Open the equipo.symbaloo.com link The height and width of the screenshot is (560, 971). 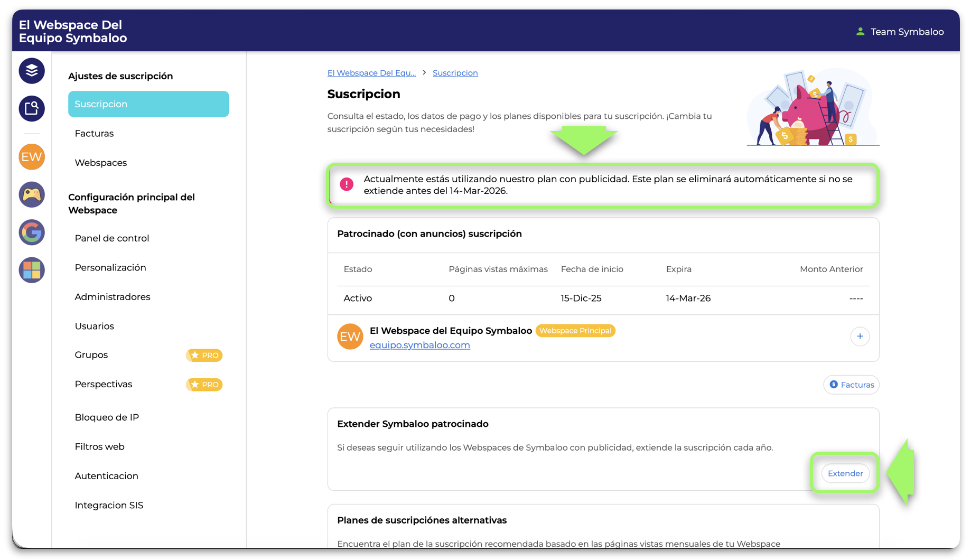point(420,345)
